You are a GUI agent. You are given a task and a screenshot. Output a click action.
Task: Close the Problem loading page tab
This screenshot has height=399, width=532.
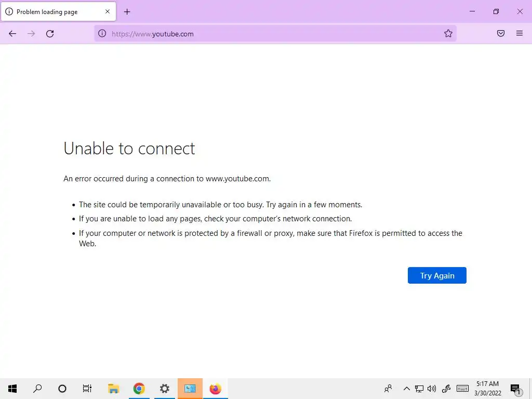[x=108, y=11]
